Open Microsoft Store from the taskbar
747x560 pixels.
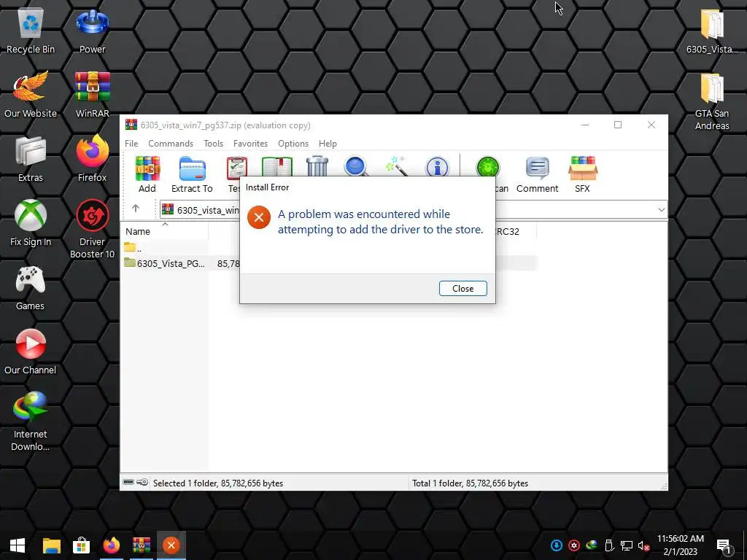[x=81, y=545]
